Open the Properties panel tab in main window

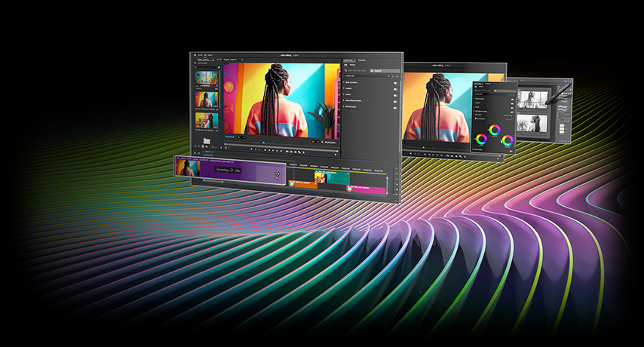click(362, 60)
